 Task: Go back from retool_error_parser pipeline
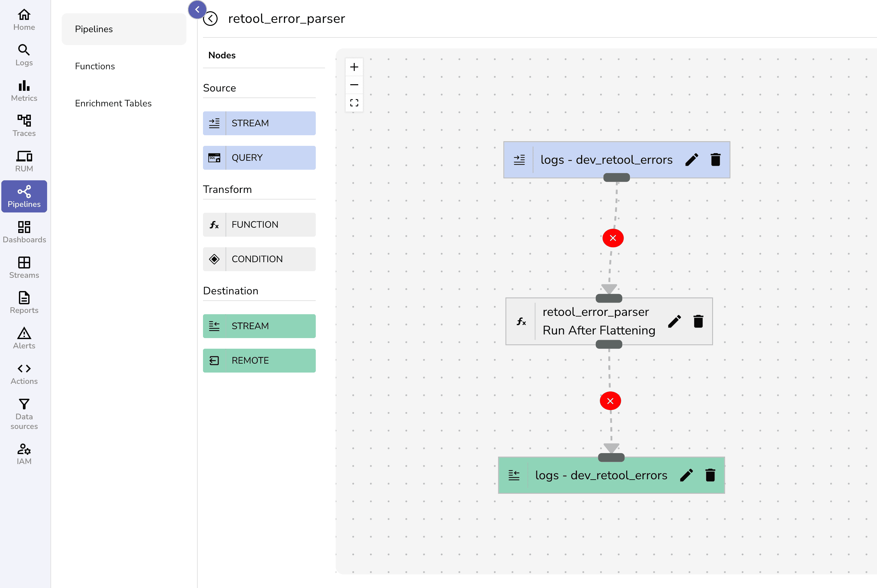211,18
